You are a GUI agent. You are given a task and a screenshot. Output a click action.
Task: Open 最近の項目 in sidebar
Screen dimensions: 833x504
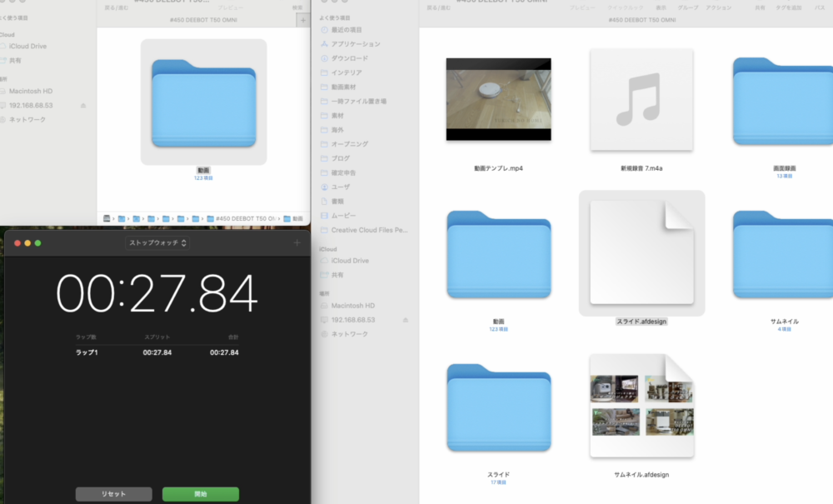(x=350, y=30)
